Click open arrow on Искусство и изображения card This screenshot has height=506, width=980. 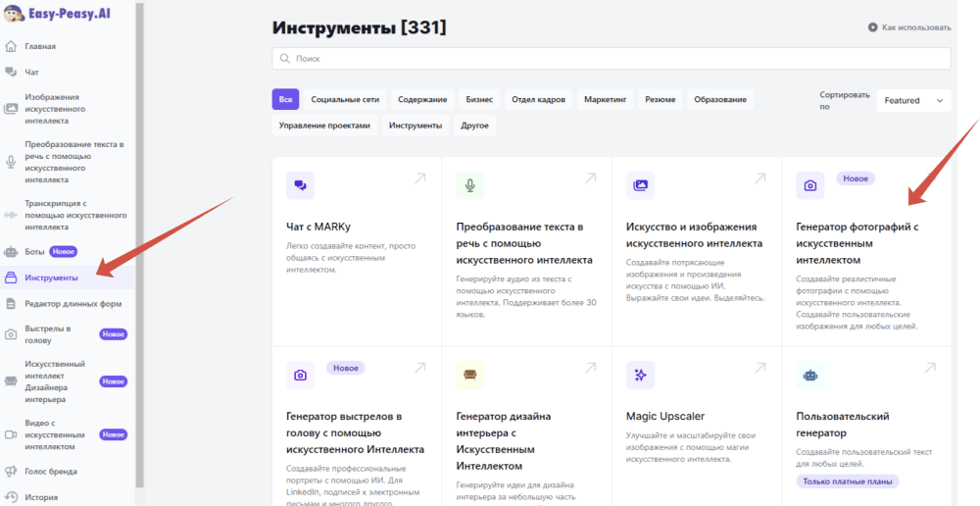tap(760, 178)
